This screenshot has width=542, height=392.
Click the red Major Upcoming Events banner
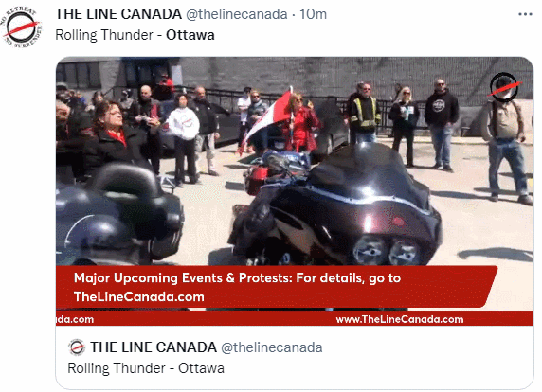point(277,287)
